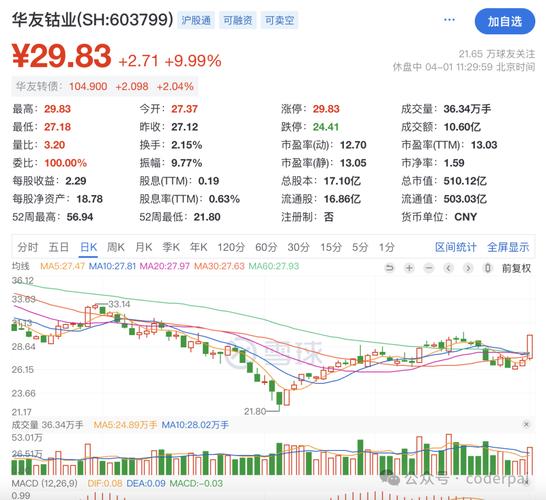Screen dimensions: 546x500
Task: Click the MACD (12,26,9) indicator label
Action: click(x=45, y=483)
